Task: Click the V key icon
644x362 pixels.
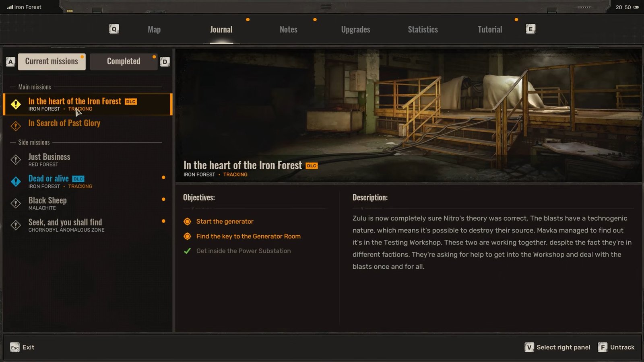Action: click(529, 347)
